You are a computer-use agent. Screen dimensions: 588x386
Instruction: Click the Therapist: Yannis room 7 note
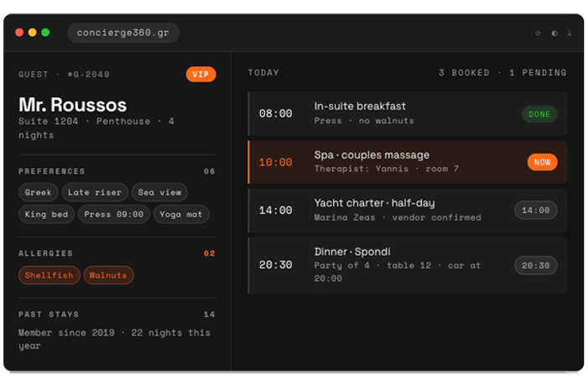387,169
